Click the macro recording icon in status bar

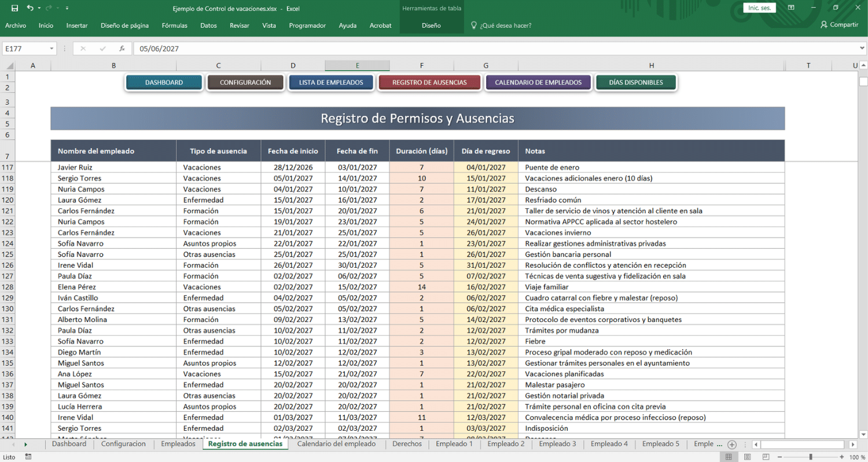pos(28,457)
